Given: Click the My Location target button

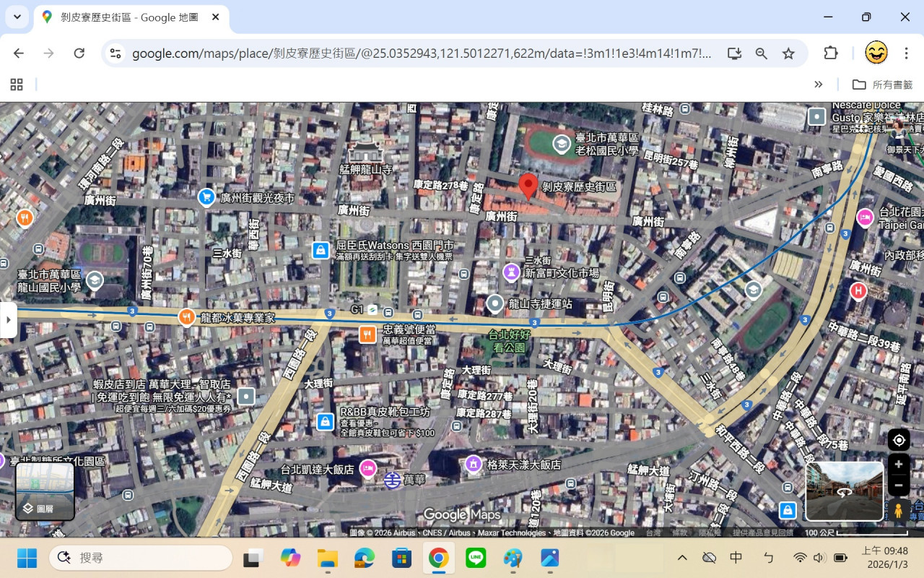Looking at the screenshot, I should click(899, 439).
